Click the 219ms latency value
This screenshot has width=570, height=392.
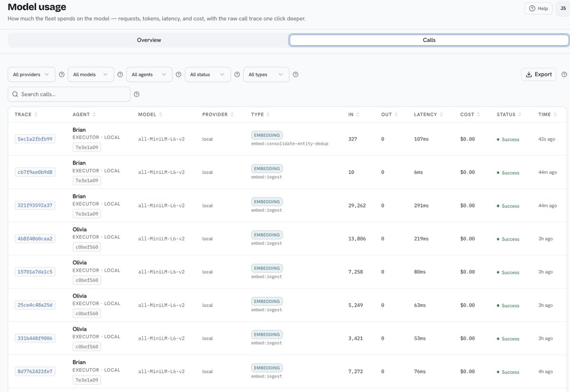click(x=421, y=239)
